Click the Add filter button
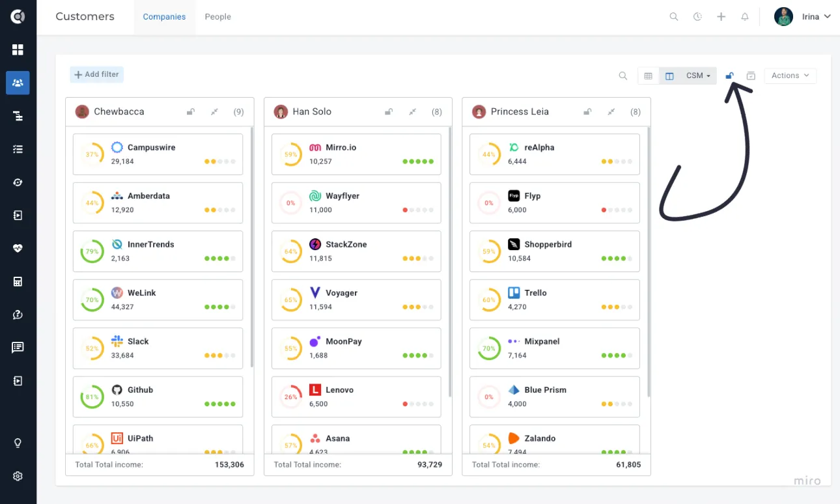Screen dimensions: 840x504 coord(96,74)
